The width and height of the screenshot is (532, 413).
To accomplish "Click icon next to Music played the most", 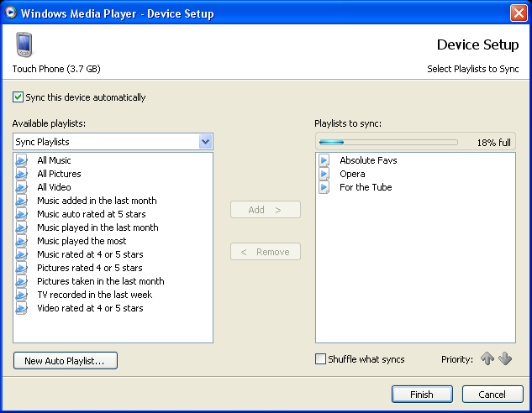I will (x=21, y=241).
